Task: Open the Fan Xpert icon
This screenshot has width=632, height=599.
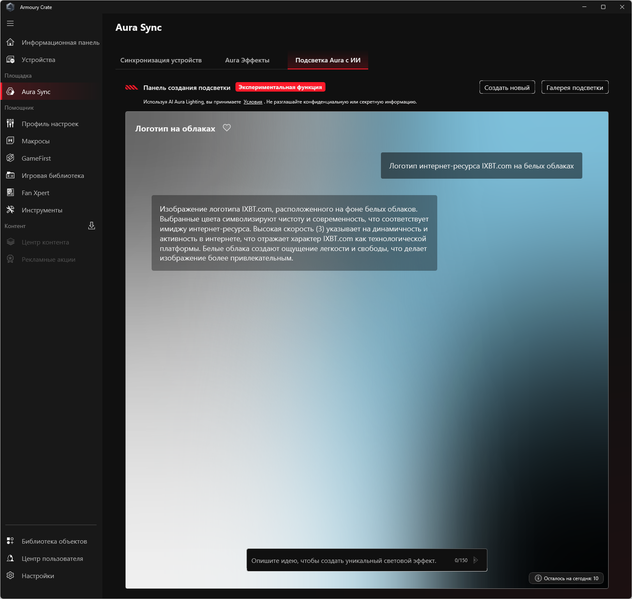Action: 10,193
